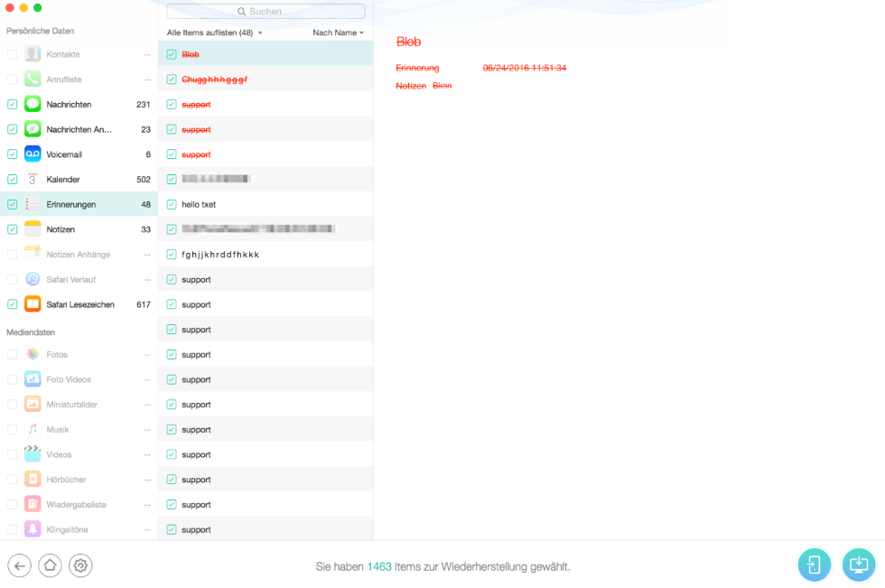This screenshot has height=588, width=885.
Task: Go back using the arrow icon
Action: pos(19,565)
